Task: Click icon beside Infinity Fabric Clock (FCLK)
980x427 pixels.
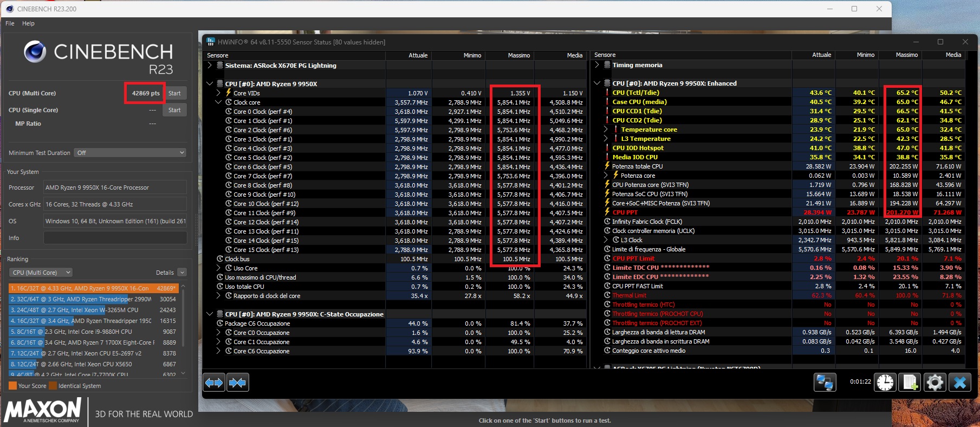Action: tap(607, 221)
